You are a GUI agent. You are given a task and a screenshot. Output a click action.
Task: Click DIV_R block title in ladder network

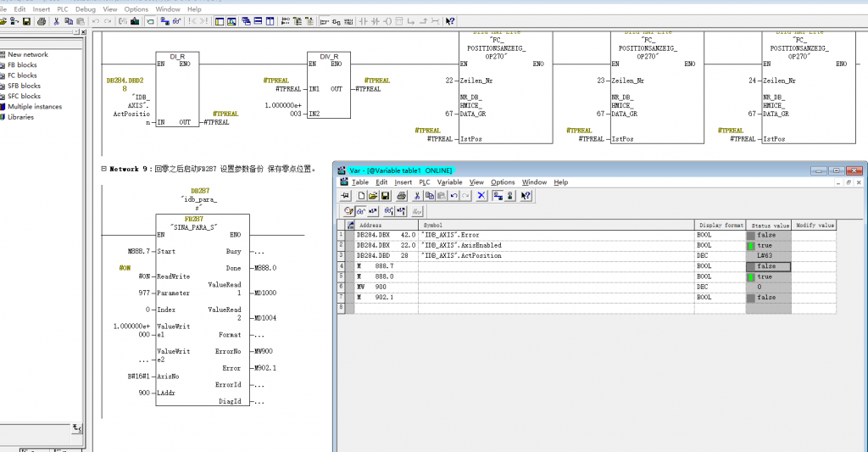[x=328, y=57]
